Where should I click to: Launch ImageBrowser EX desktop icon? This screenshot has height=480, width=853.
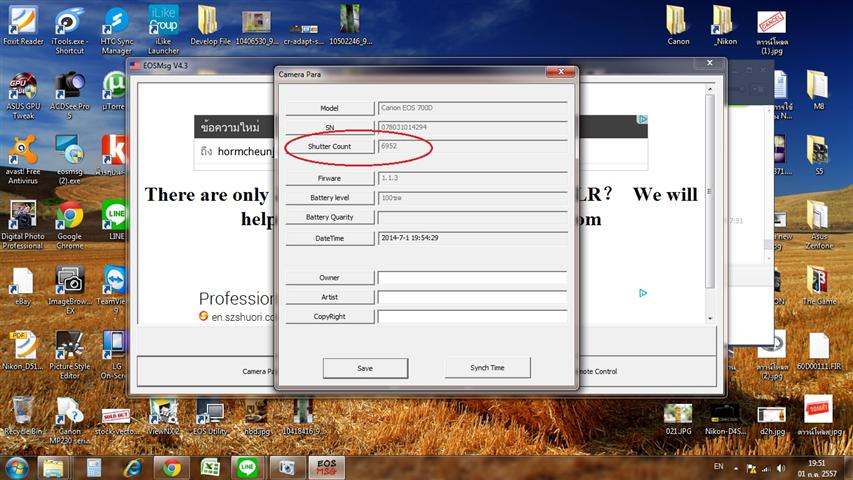pyautogui.click(x=70, y=291)
